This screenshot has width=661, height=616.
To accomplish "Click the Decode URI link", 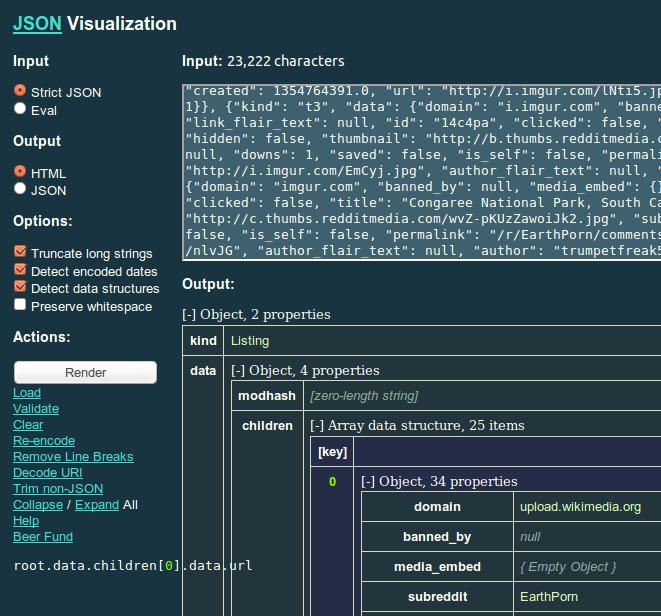I will click(x=48, y=473).
